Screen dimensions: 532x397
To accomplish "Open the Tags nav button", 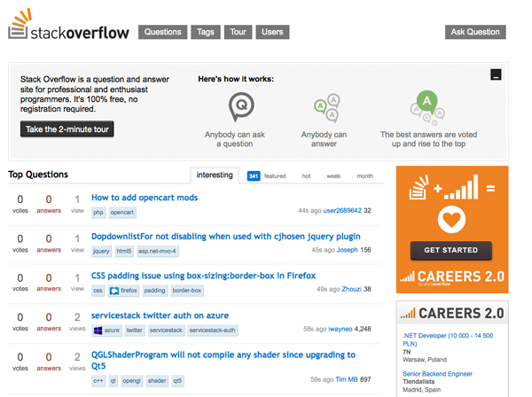I will tap(206, 32).
